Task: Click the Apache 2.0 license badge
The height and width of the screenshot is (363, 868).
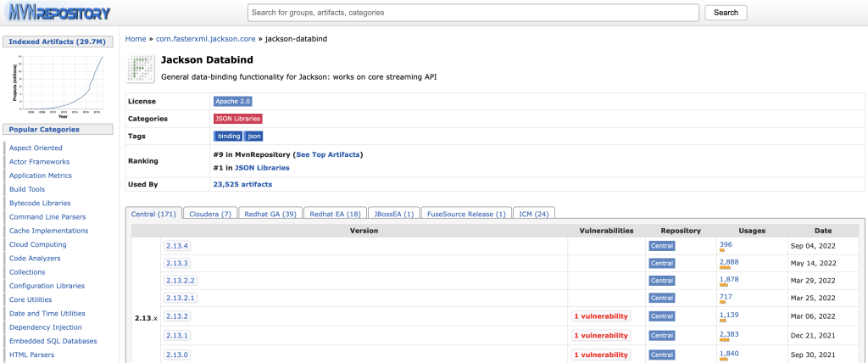Action: point(233,102)
